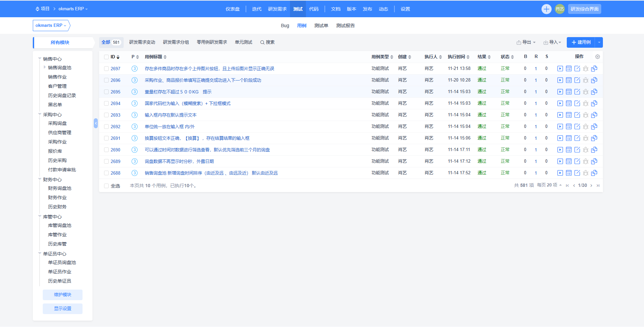Screen dimensions: 644x328
Task: Edit test case 2695 with pencil icon
Action: [x=577, y=92]
